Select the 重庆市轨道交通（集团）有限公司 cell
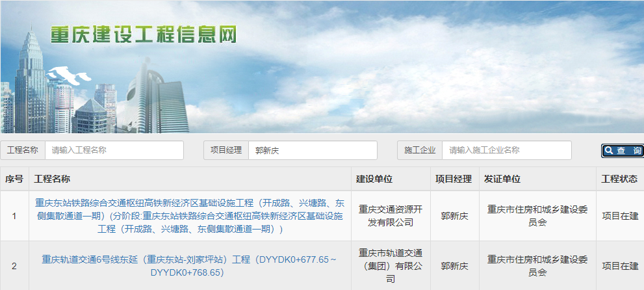The height and width of the screenshot is (290, 644). tap(390, 266)
